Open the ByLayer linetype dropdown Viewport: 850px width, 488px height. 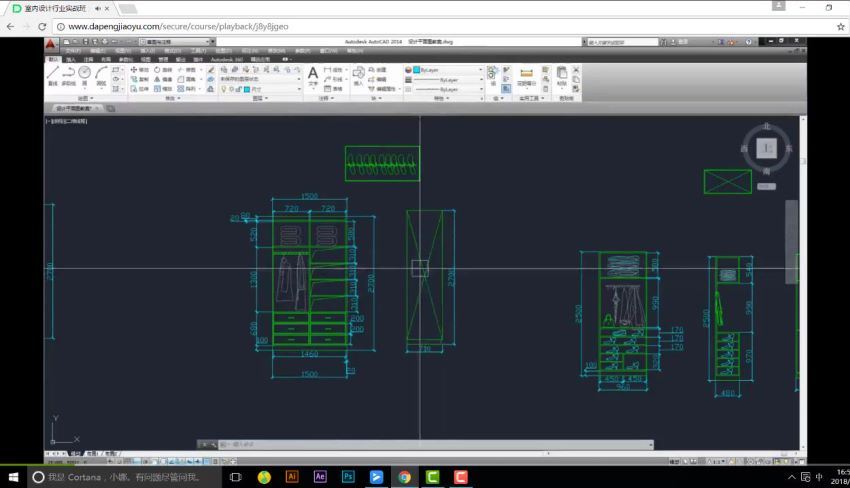449,89
